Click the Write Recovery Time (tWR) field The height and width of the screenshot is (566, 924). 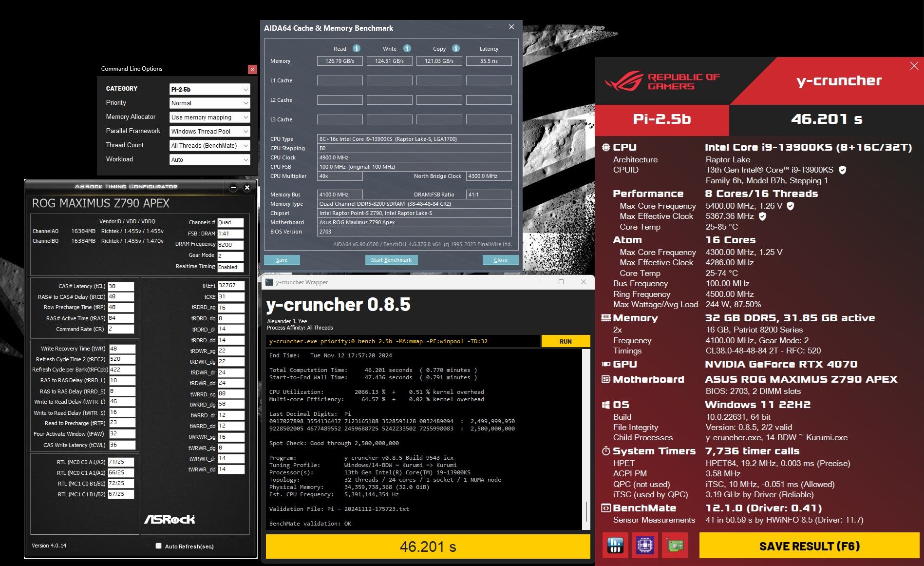(122, 349)
